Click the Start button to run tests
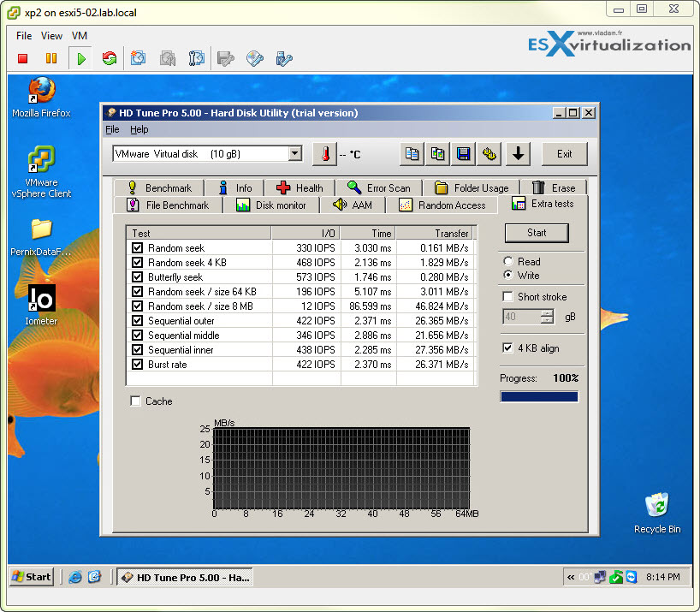 tap(537, 233)
